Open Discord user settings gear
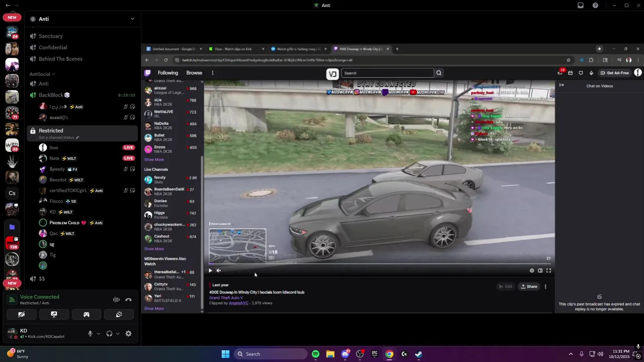This screenshot has height=362, width=644. tap(128, 333)
